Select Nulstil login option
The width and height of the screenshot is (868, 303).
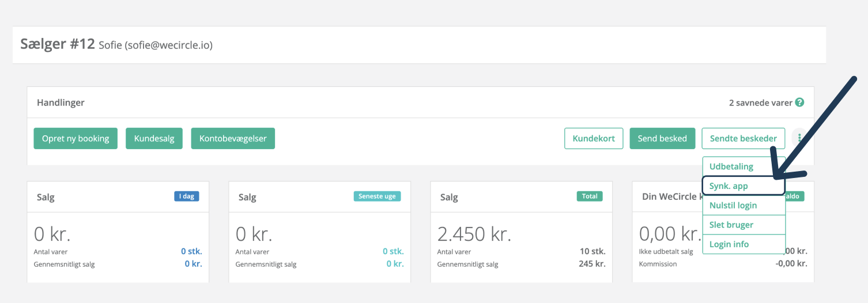pos(733,206)
